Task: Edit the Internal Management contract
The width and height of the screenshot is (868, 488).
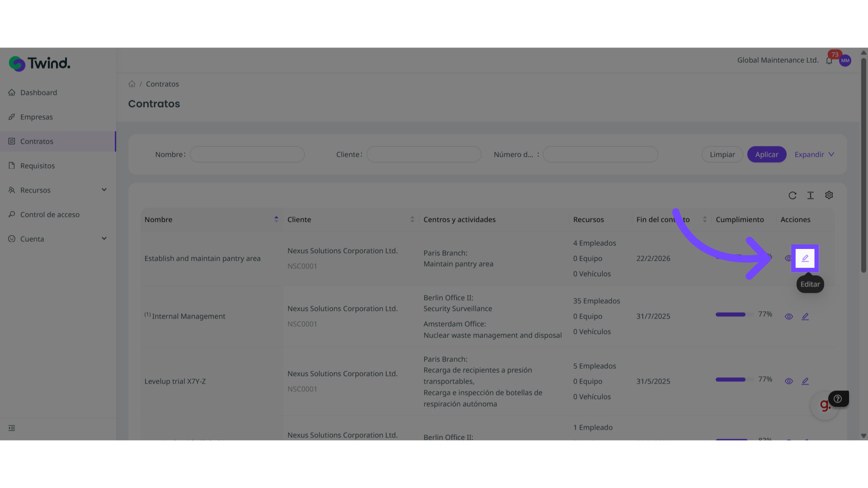Action: [x=805, y=316]
